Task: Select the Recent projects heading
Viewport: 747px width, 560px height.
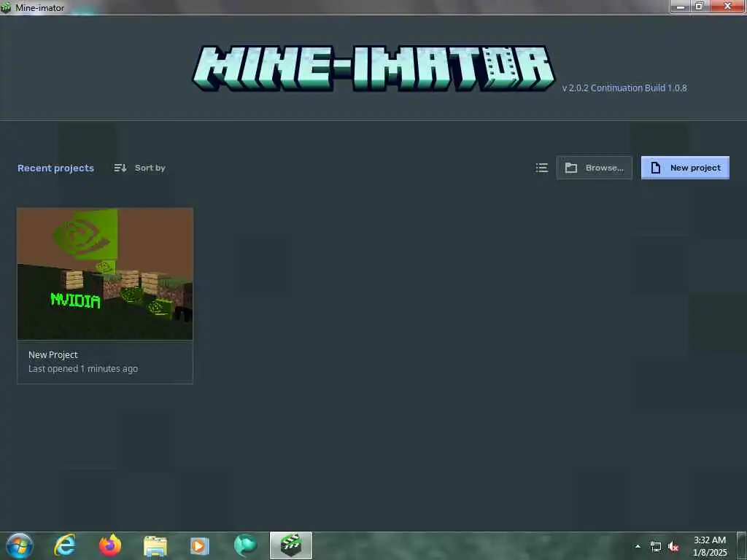Action: pos(55,168)
